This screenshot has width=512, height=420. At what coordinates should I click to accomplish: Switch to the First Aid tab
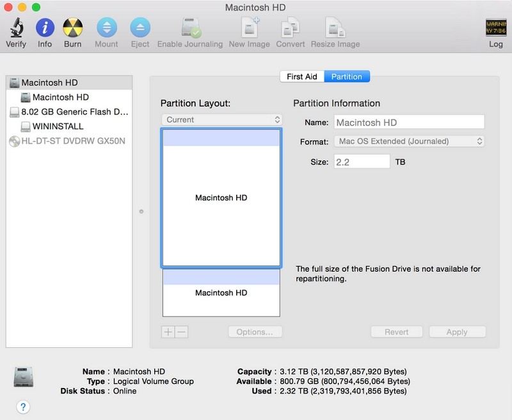tap(302, 77)
